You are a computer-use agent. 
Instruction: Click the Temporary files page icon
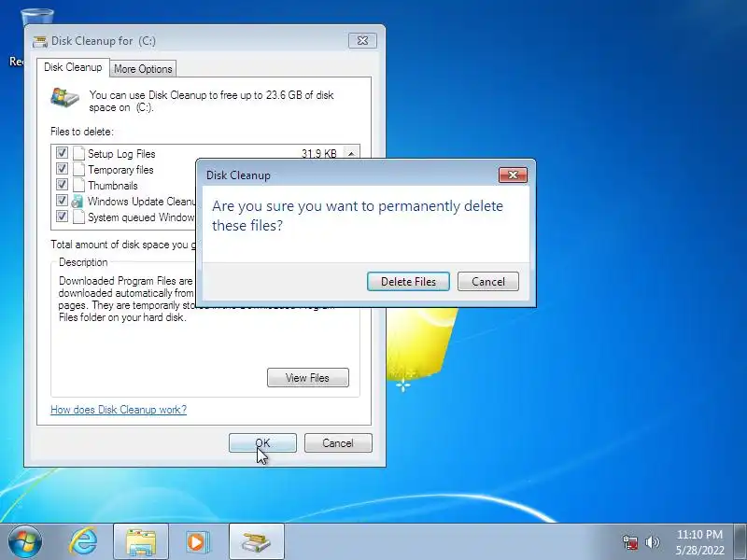(79, 169)
